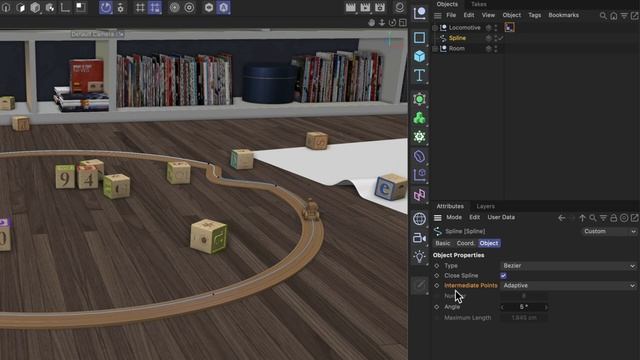
Task: Select the Coord. attributes tab
Action: pyautogui.click(x=465, y=243)
